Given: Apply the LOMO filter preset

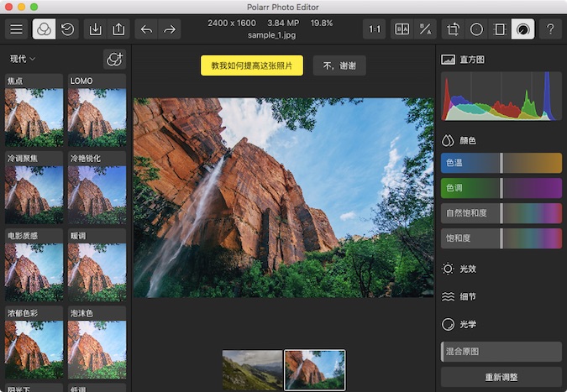Looking at the screenshot, I should coord(97,110).
